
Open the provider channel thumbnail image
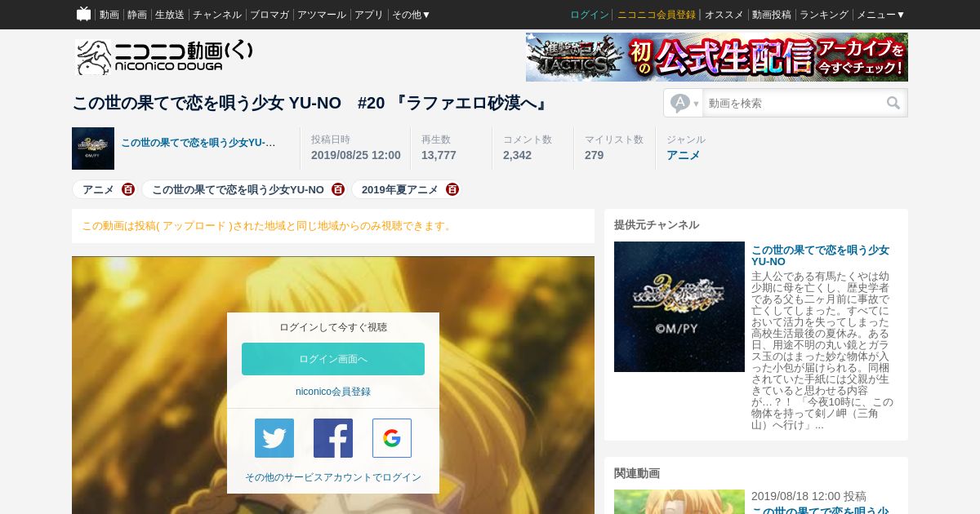pyautogui.click(x=679, y=307)
